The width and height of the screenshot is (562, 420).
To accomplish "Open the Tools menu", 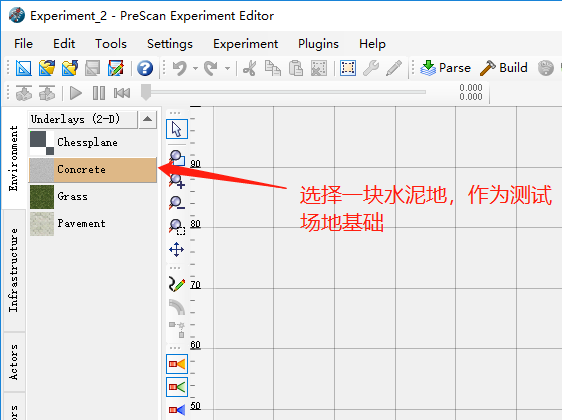I will pos(111,44).
